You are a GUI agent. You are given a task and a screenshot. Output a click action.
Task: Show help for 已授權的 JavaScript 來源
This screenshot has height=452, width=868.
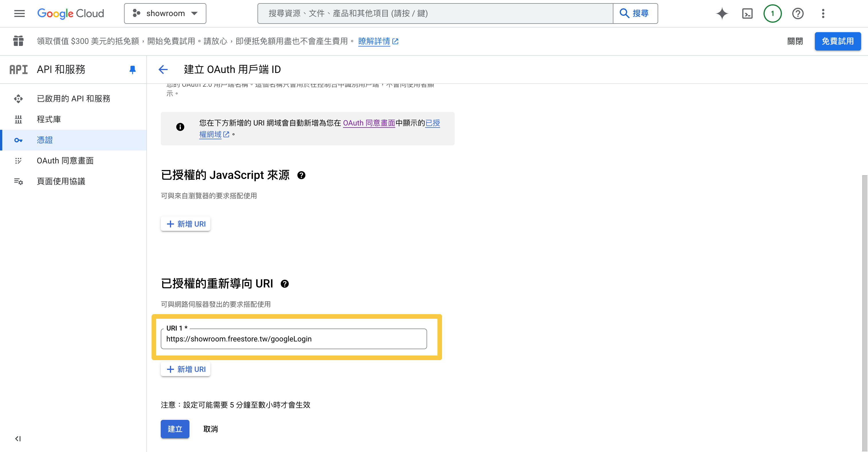(301, 175)
